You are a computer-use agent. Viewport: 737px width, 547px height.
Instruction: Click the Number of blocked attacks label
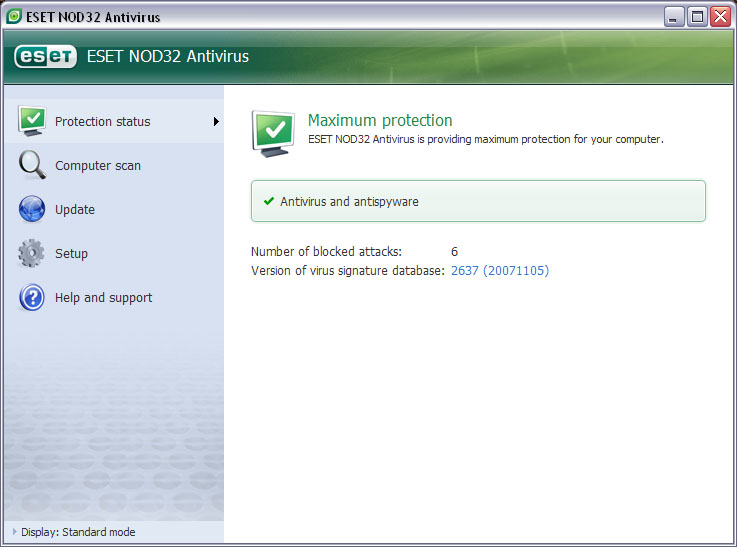pos(326,251)
